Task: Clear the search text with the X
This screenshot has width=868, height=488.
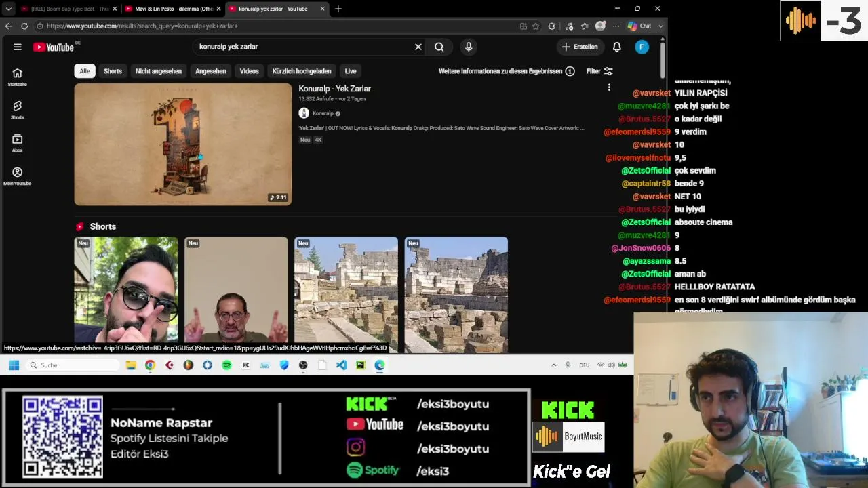Action: click(x=418, y=47)
